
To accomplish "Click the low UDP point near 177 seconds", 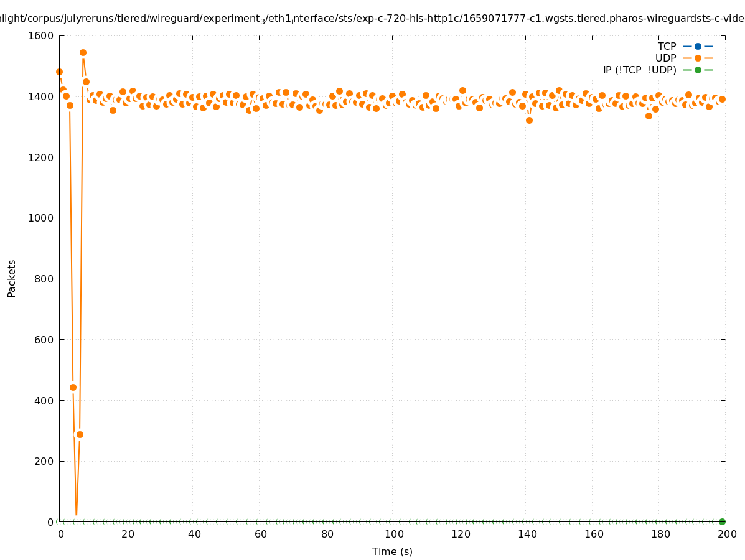I will (649, 116).
